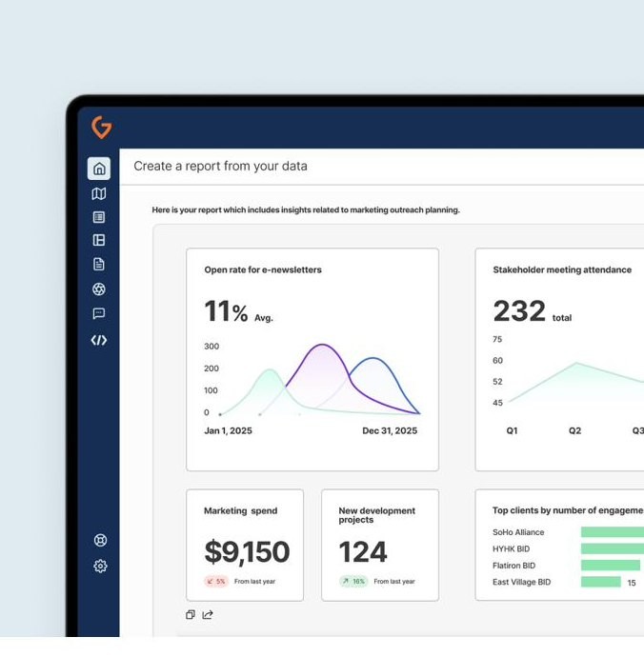Click the 'Marketing spend' card title

[241, 510]
